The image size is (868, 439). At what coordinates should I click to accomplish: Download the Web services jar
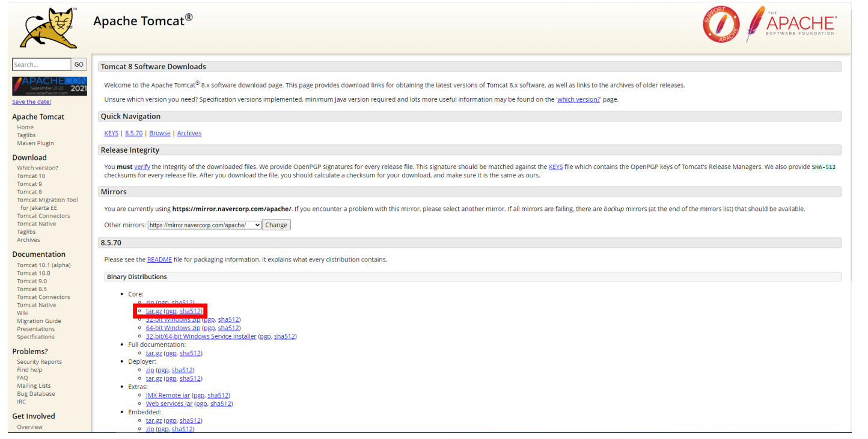(170, 404)
